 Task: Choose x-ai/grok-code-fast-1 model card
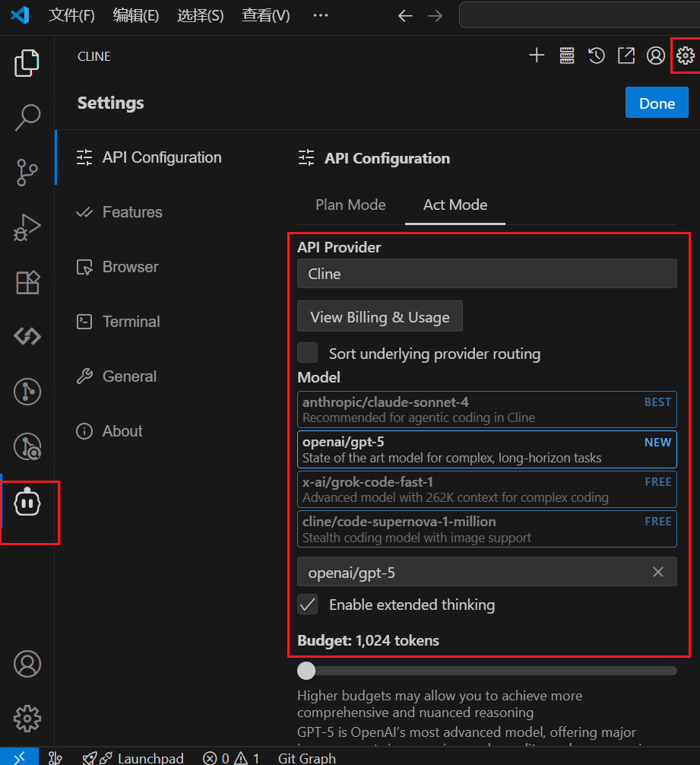[487, 490]
